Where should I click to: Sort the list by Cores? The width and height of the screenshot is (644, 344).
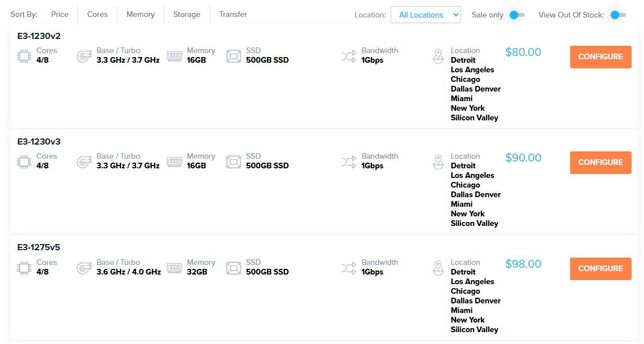click(x=98, y=15)
